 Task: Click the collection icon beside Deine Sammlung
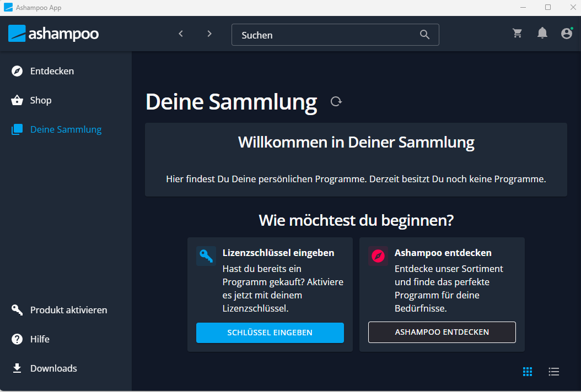[17, 129]
